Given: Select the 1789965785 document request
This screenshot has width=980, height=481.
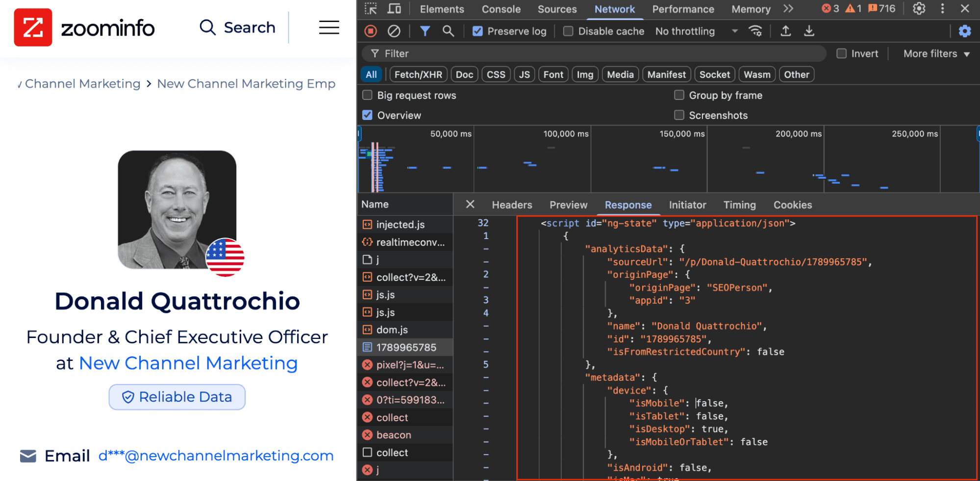Looking at the screenshot, I should tap(405, 347).
